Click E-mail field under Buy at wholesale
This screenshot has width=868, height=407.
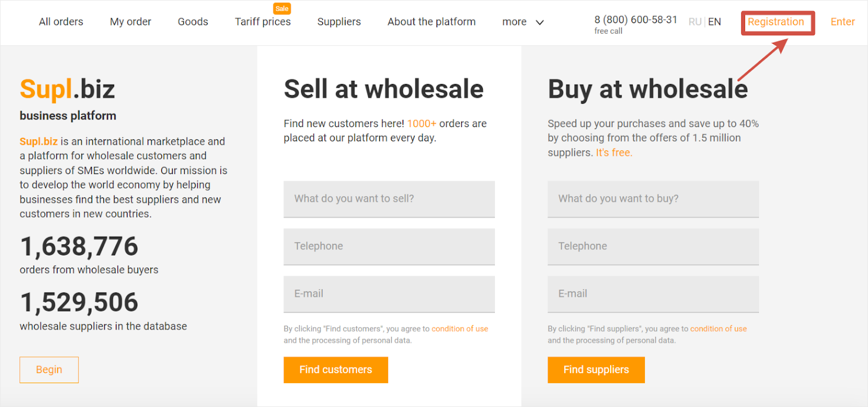[x=653, y=294]
